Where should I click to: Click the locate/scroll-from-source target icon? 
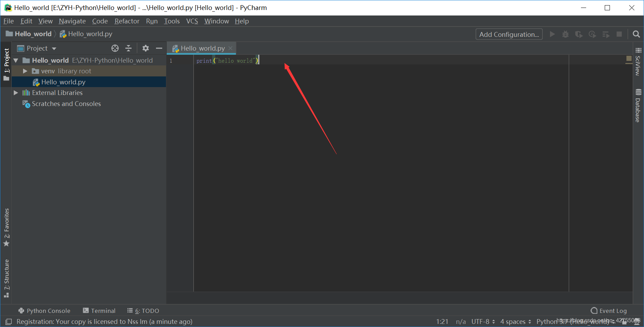point(115,48)
